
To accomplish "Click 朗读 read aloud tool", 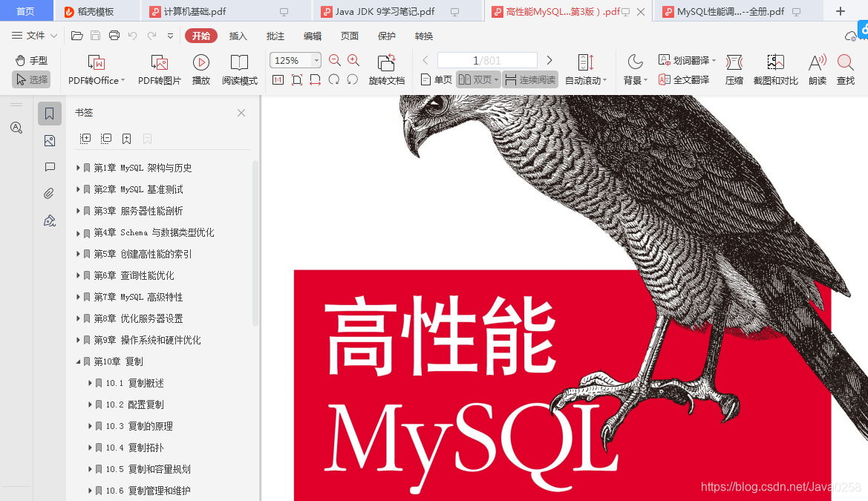I will [x=818, y=70].
